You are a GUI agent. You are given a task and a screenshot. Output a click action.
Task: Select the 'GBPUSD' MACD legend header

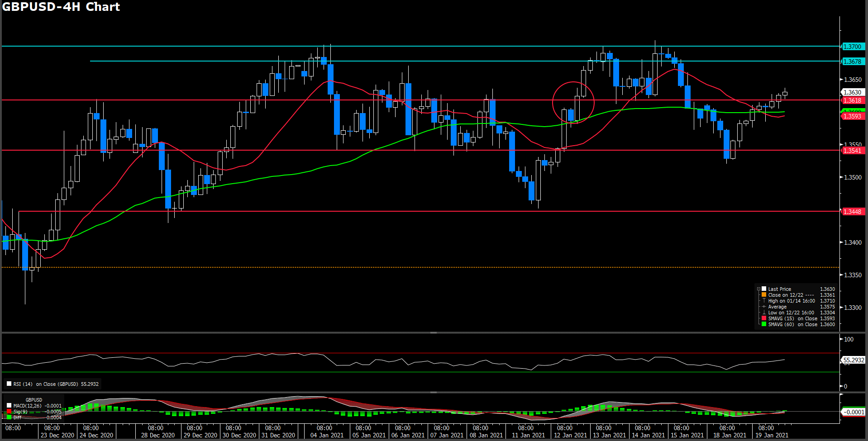click(34, 400)
